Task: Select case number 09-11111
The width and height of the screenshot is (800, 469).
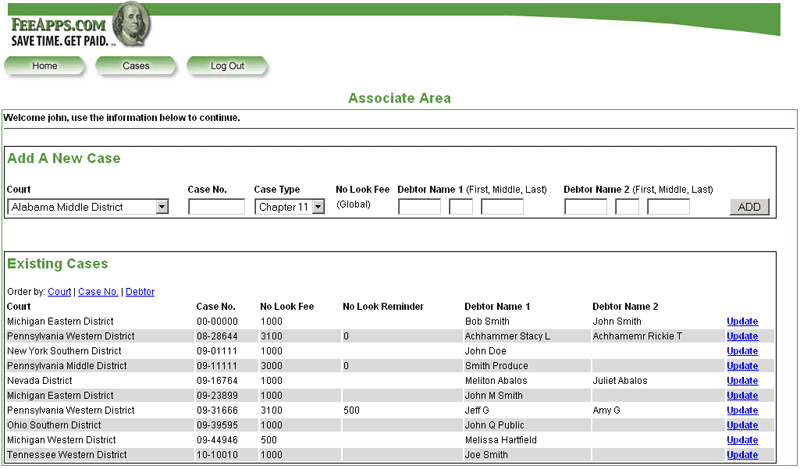Action: [217, 365]
